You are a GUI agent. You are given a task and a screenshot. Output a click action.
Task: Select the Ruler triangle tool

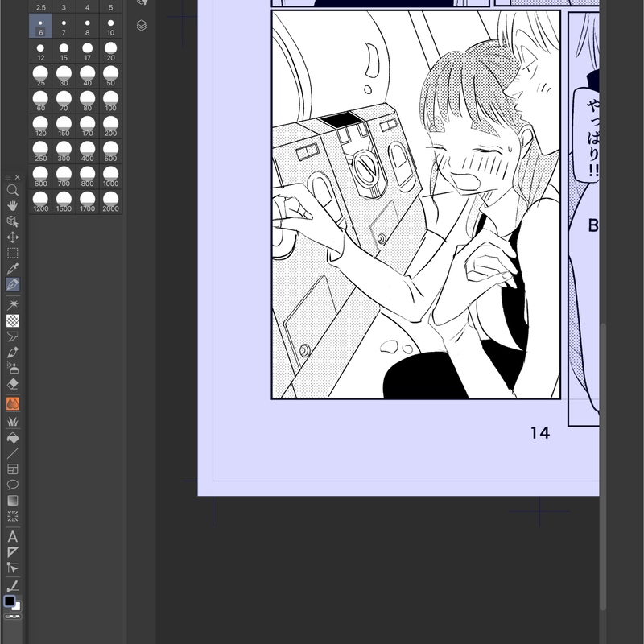[x=13, y=552]
